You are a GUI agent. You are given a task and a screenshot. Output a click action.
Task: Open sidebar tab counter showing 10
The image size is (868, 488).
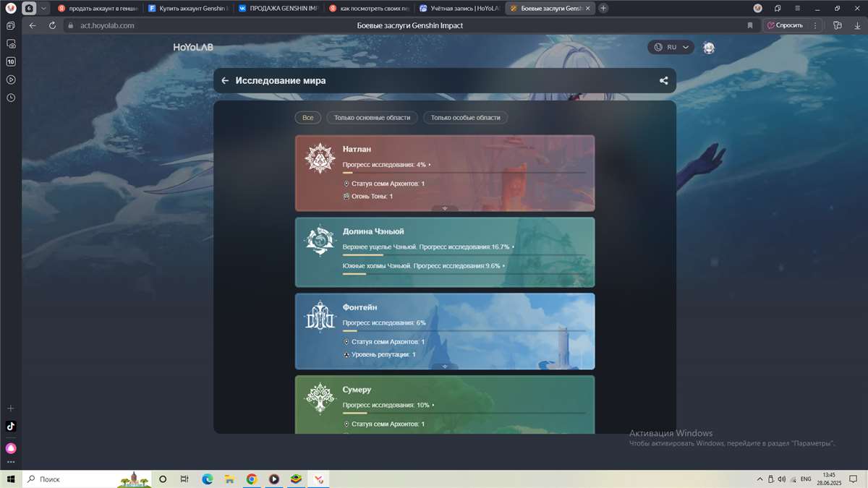11,62
